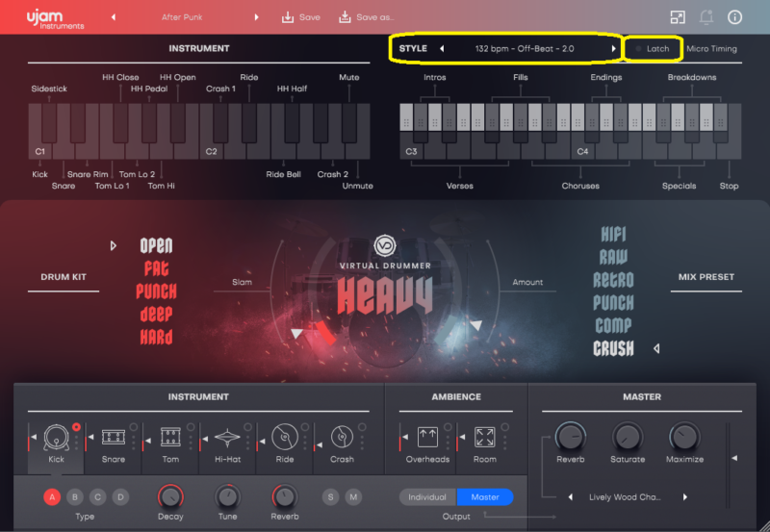Go to previous preset left of After Punk
This screenshot has height=532, width=770.
coord(114,17)
